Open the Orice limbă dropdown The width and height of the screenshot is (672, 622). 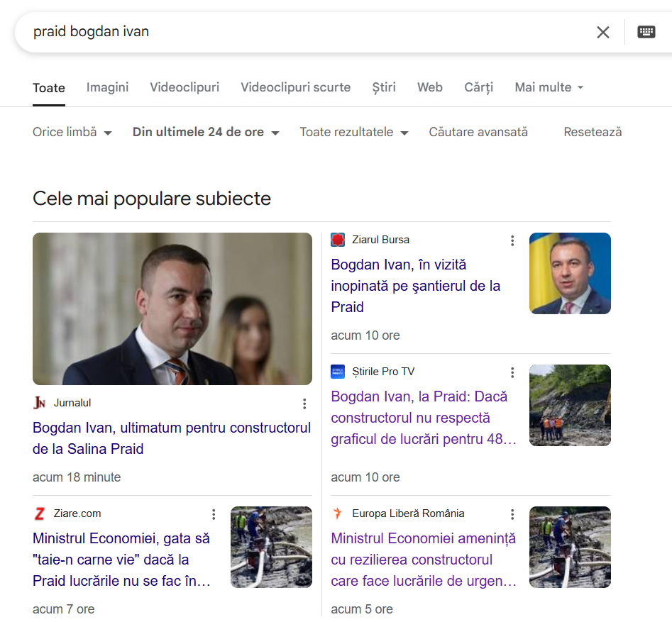pyautogui.click(x=72, y=132)
